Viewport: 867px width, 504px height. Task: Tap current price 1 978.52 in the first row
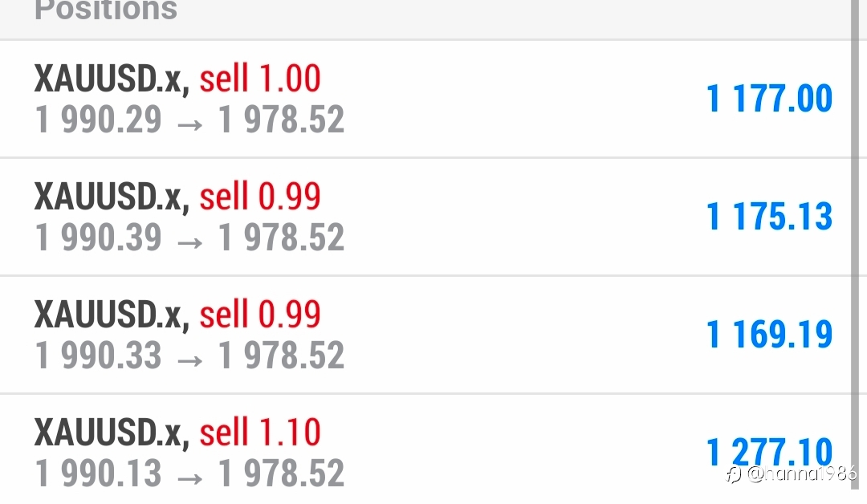(x=281, y=120)
